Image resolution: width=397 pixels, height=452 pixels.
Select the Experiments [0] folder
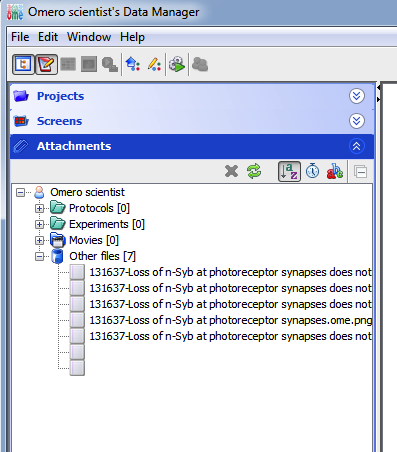(x=107, y=224)
